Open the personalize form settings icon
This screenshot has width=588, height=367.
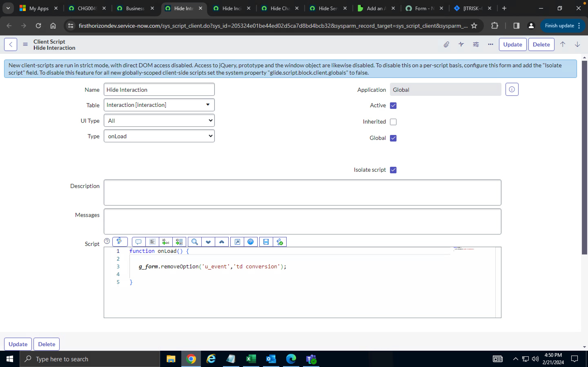click(476, 44)
